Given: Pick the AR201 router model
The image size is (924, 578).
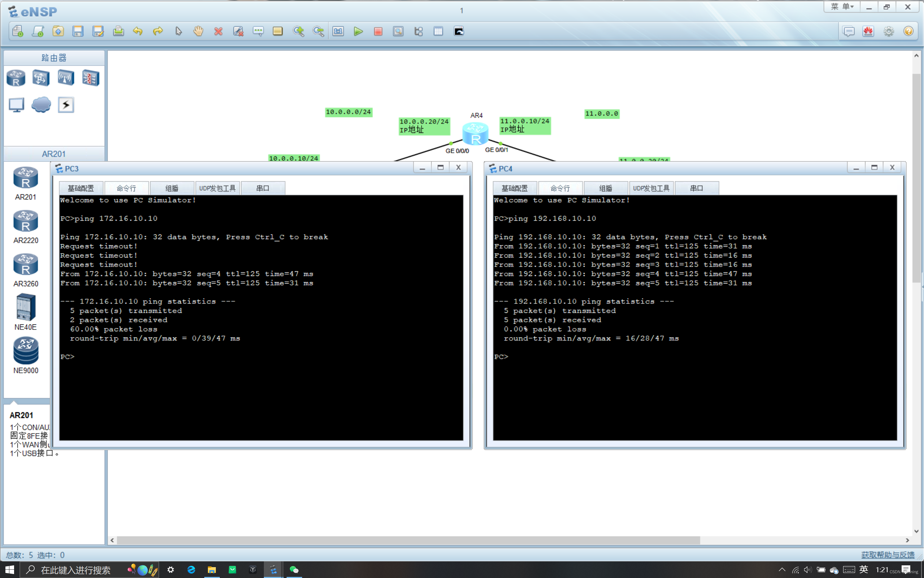Looking at the screenshot, I should tap(26, 184).
